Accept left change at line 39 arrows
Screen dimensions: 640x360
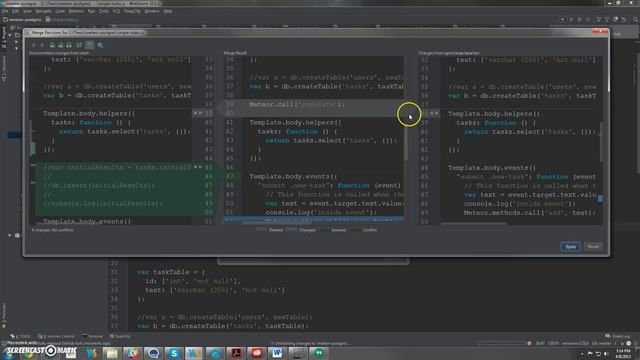pyautogui.click(x=198, y=113)
